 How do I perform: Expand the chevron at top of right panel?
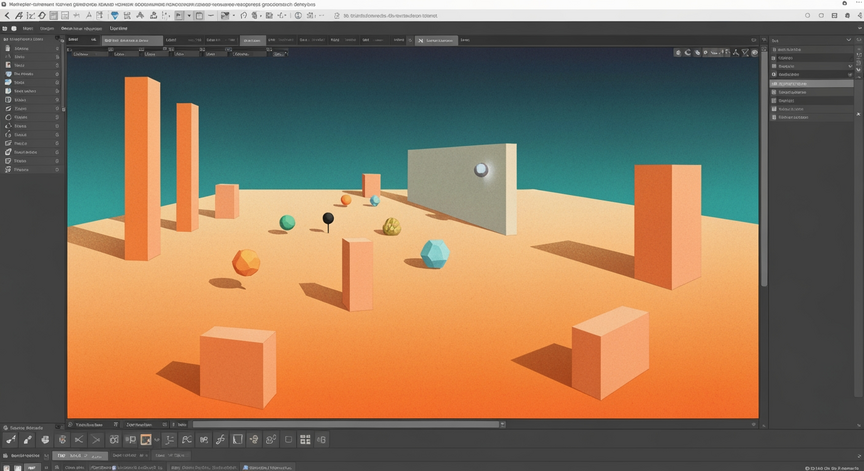pos(849,40)
